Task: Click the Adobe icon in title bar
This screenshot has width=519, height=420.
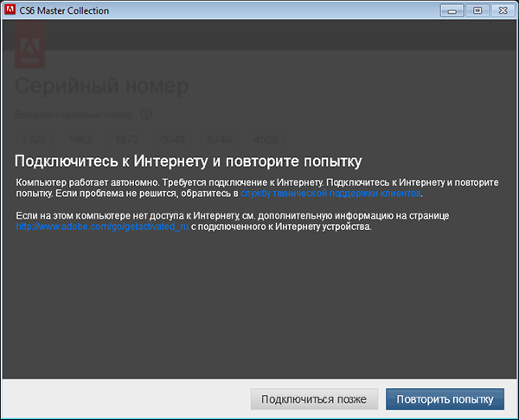Action: pos(10,10)
